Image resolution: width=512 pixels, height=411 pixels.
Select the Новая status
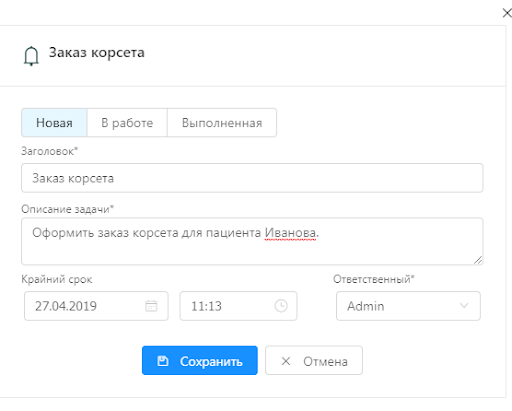(54, 123)
